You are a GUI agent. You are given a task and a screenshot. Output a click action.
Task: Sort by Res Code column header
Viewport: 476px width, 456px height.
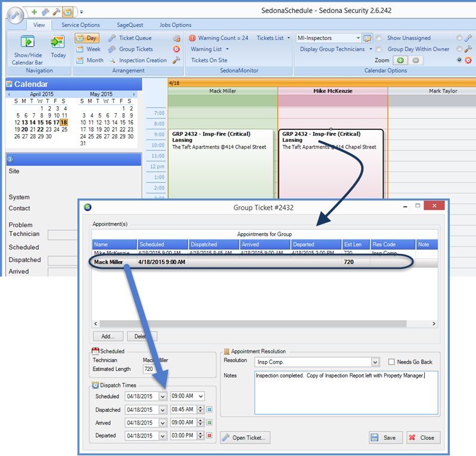(393, 244)
